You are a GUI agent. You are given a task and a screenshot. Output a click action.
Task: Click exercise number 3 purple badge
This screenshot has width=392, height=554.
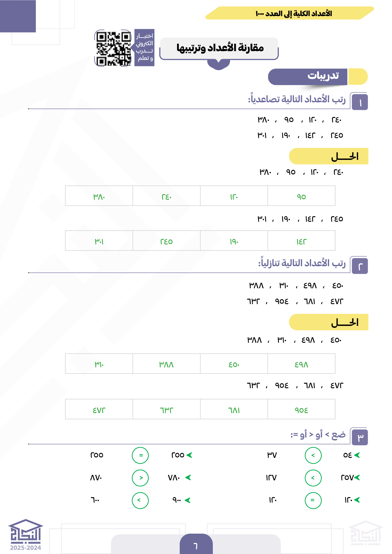pos(360,437)
